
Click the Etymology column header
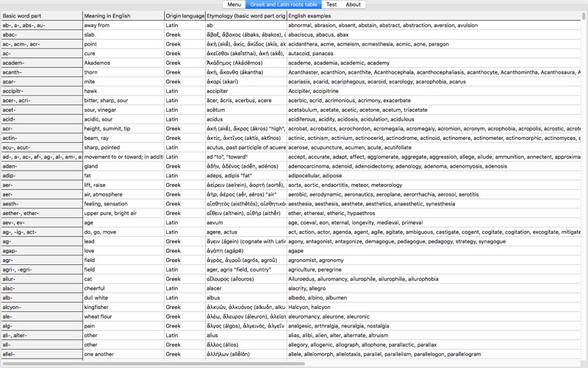[x=246, y=15]
